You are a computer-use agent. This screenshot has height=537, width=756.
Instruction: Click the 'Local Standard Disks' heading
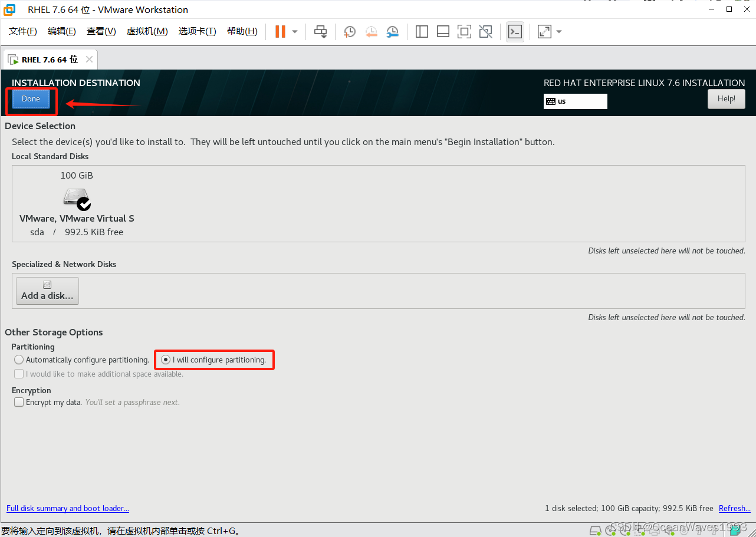click(50, 156)
